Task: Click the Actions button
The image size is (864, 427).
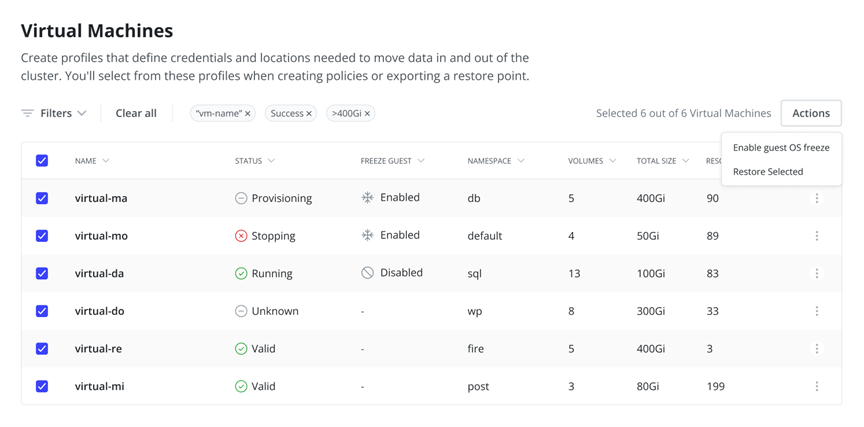Action: pos(810,113)
